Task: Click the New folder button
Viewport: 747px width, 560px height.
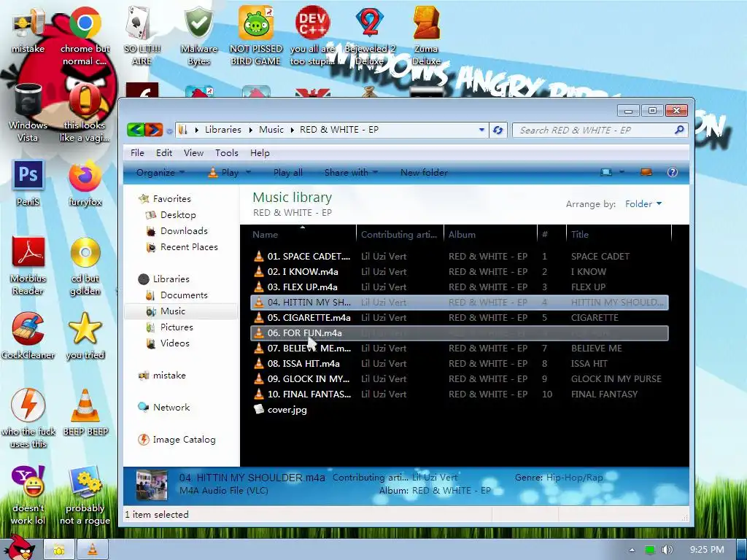Action: click(x=424, y=172)
